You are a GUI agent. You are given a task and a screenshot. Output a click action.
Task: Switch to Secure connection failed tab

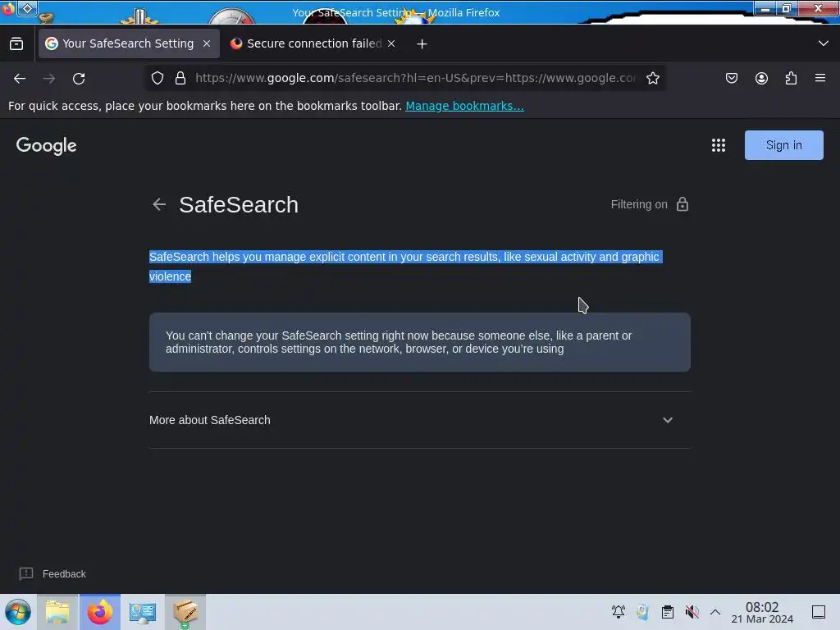pyautogui.click(x=313, y=43)
